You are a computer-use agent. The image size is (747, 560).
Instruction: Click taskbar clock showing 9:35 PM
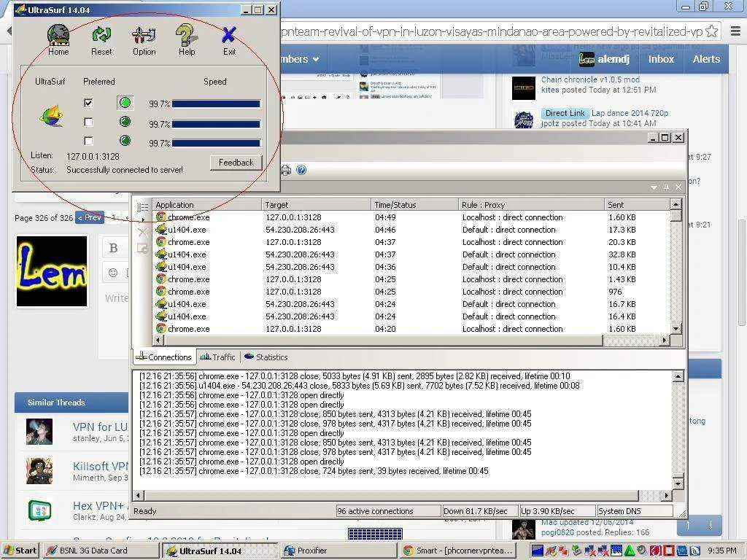[x=721, y=551]
